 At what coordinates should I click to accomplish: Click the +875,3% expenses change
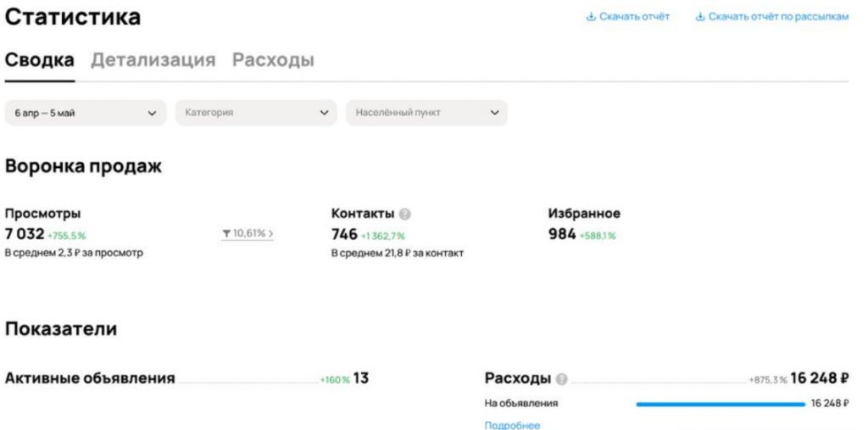pos(768,381)
